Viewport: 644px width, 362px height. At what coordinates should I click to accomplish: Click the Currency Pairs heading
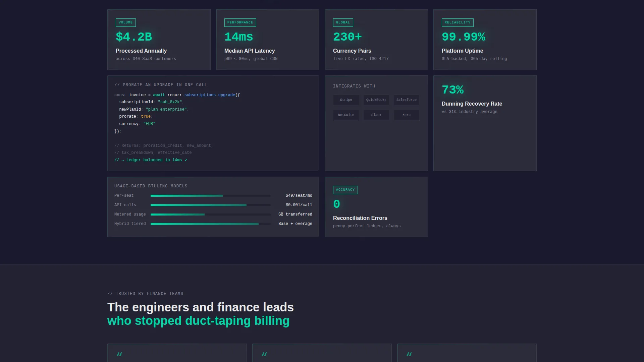point(352,51)
